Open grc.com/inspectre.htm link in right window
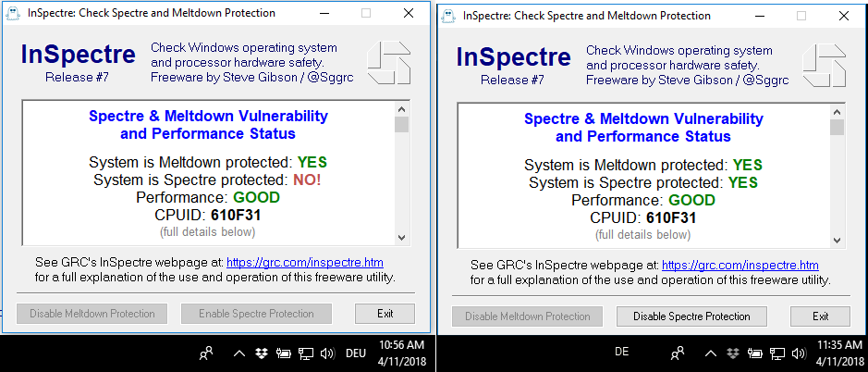 [740, 265]
